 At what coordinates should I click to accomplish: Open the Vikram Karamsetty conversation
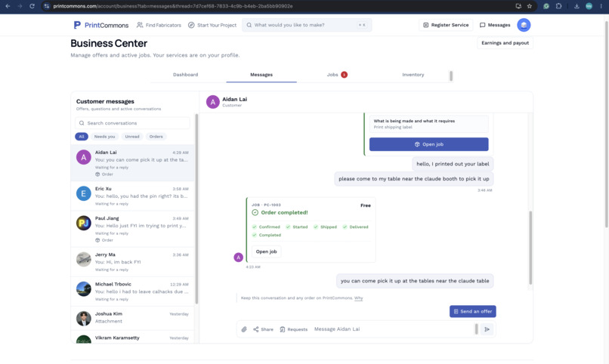click(x=132, y=338)
